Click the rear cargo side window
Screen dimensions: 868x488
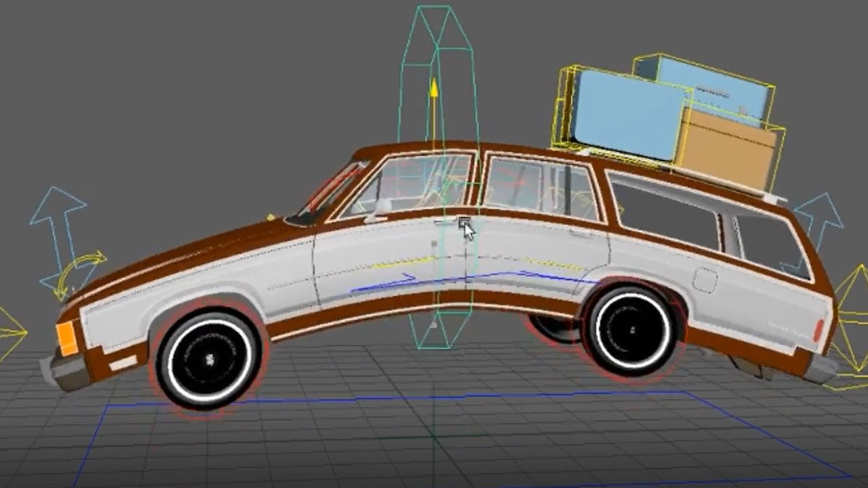[x=665, y=211]
